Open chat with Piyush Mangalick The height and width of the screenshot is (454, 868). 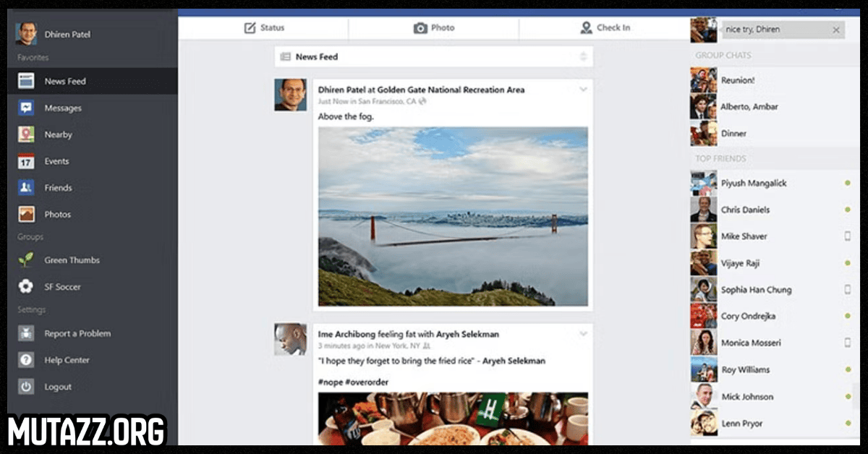753,184
